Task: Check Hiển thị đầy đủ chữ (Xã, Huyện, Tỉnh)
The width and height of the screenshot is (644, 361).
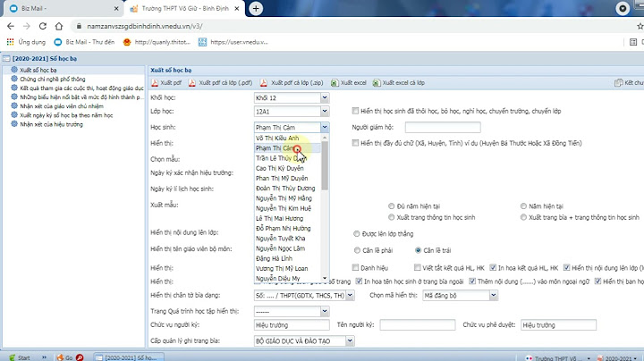Action: point(355,143)
